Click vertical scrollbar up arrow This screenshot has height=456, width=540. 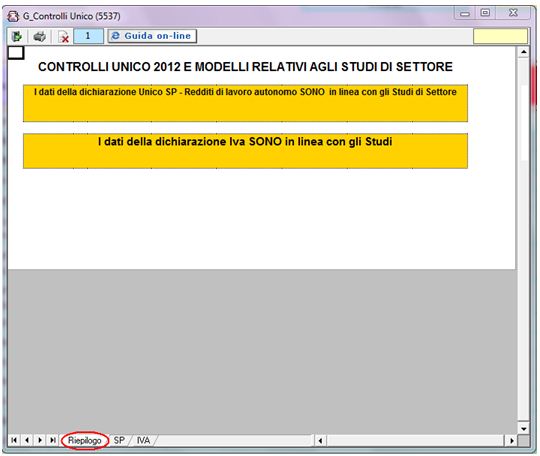point(523,52)
